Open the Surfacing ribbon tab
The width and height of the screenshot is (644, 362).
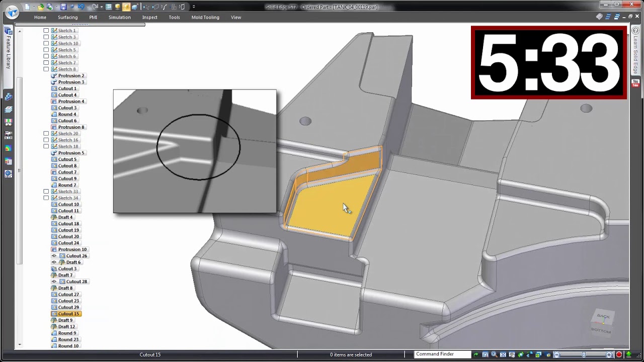(x=67, y=17)
